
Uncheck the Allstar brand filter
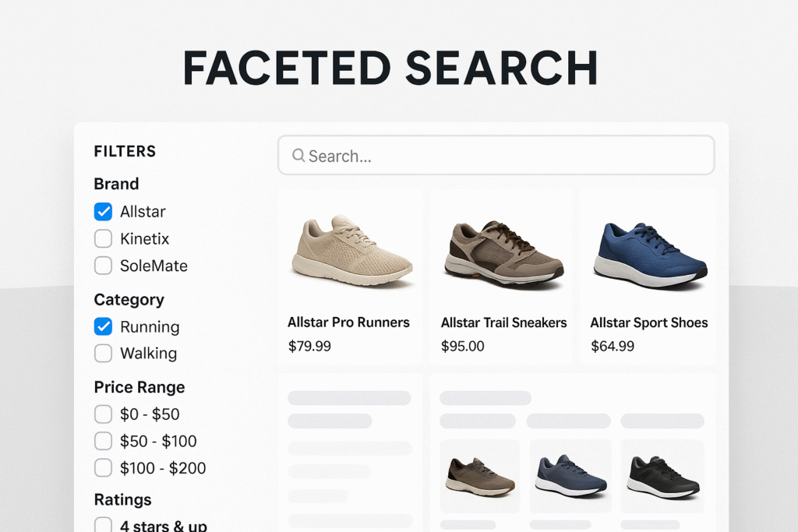click(x=103, y=211)
